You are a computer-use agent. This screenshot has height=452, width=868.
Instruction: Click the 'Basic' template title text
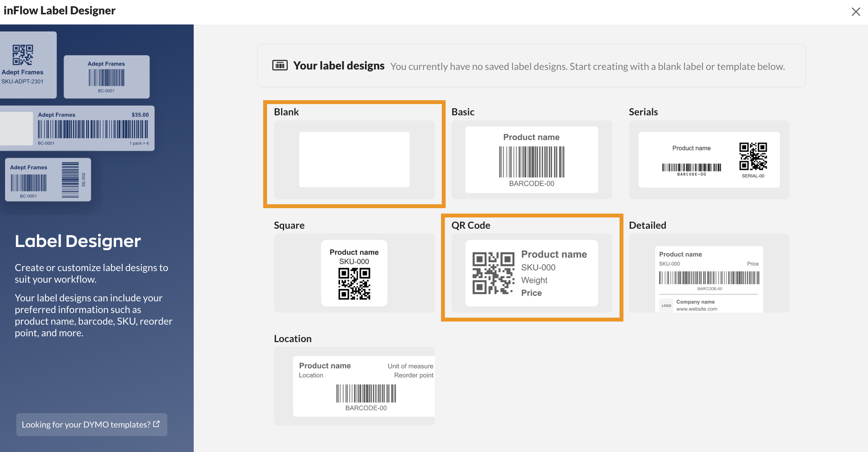463,112
